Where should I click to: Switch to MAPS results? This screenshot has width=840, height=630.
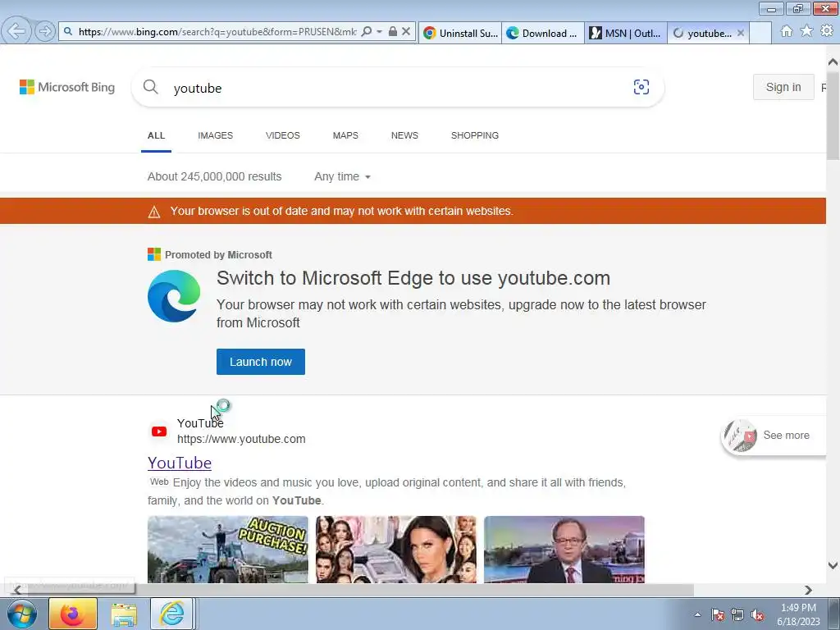point(345,135)
